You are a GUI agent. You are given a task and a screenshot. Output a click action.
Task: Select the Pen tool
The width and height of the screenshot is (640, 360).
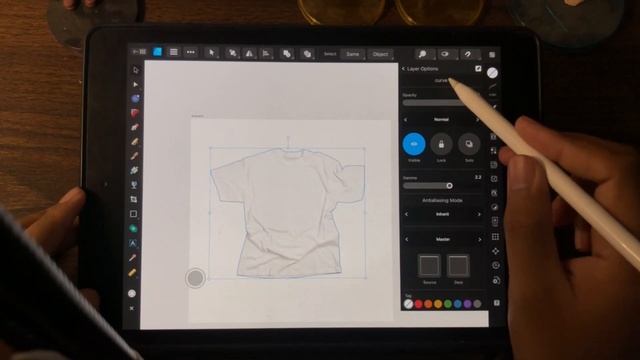135,127
